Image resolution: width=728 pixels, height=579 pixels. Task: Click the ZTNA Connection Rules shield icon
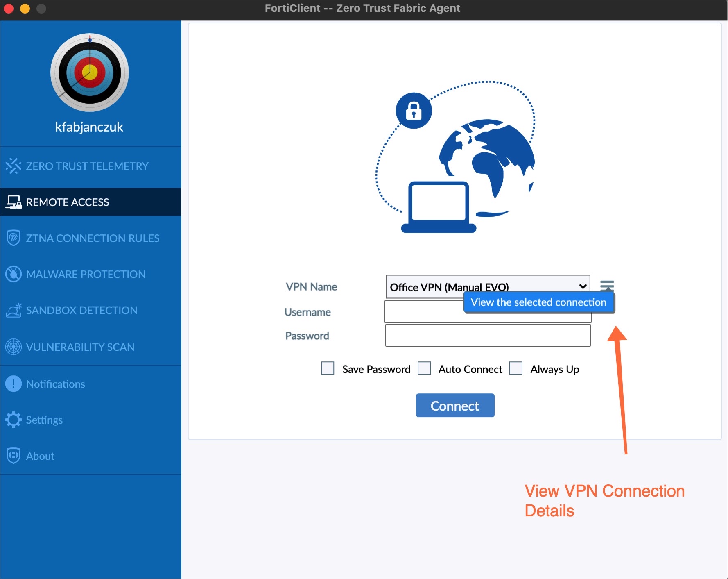[x=14, y=238]
